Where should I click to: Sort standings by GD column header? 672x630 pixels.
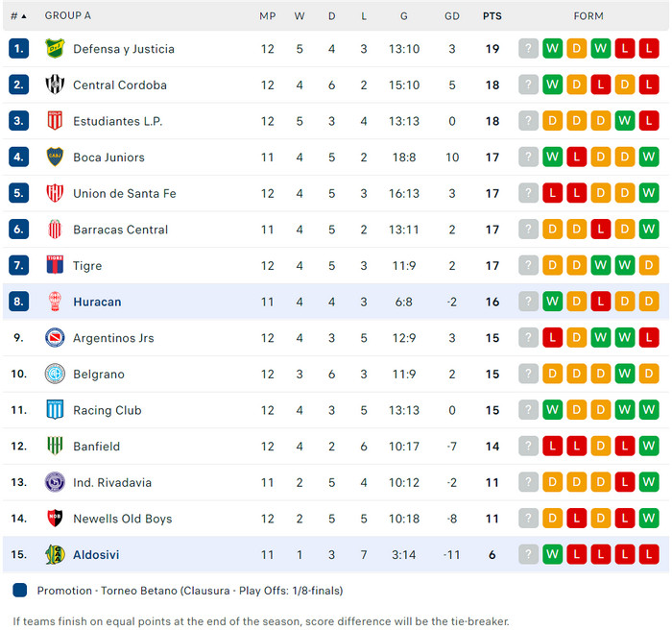(x=452, y=16)
